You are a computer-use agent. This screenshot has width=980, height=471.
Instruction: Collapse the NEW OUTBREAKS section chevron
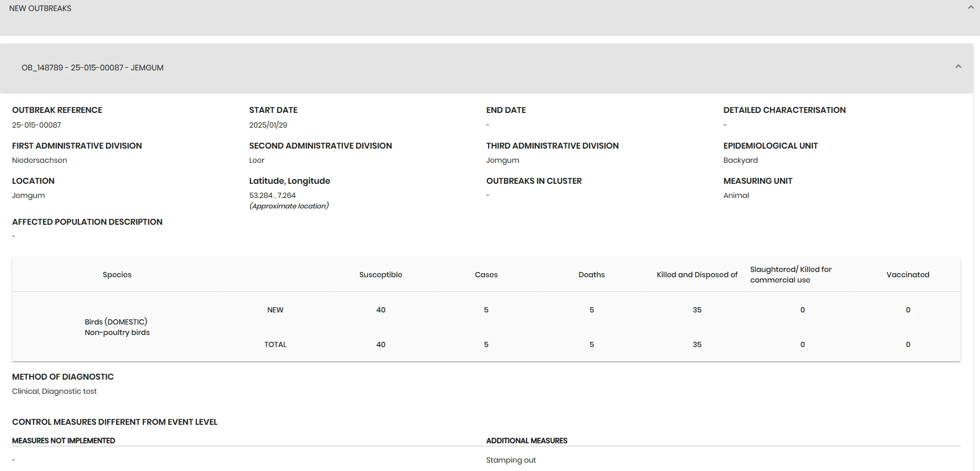point(971,7)
